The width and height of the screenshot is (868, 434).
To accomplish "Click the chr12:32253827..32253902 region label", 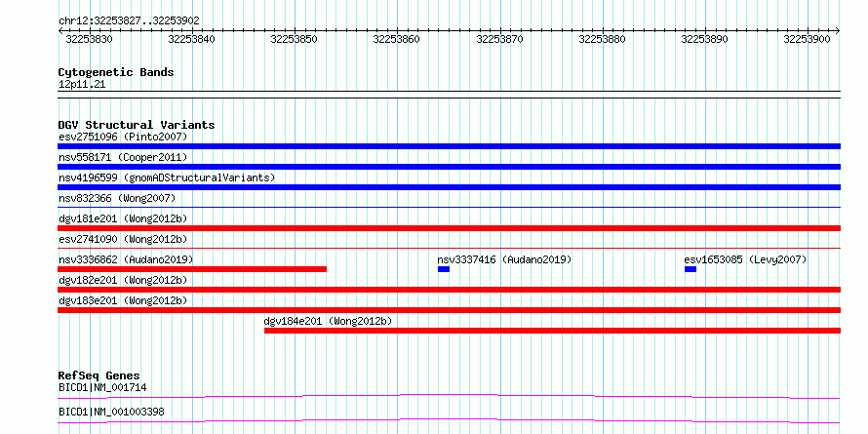I will [x=129, y=21].
